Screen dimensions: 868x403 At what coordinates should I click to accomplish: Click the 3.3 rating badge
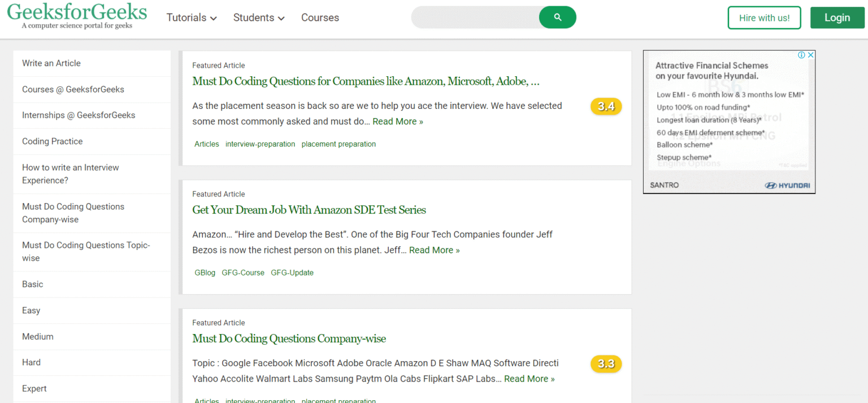(606, 364)
